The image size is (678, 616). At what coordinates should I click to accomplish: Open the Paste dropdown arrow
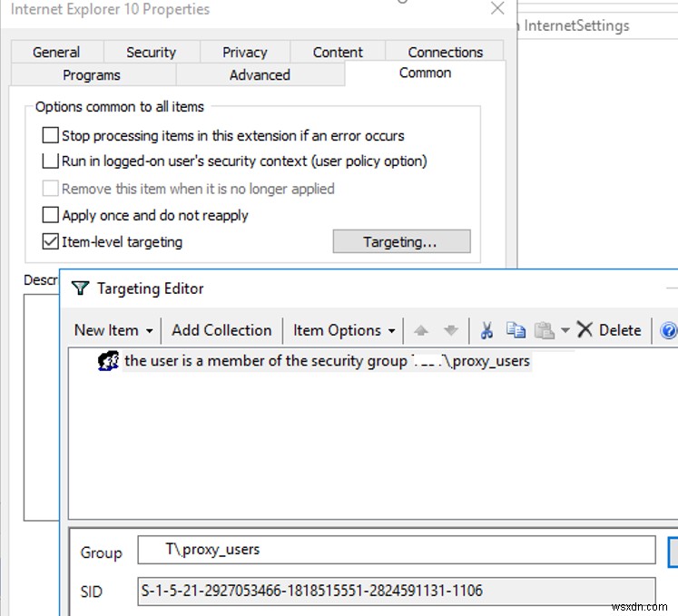(565, 331)
